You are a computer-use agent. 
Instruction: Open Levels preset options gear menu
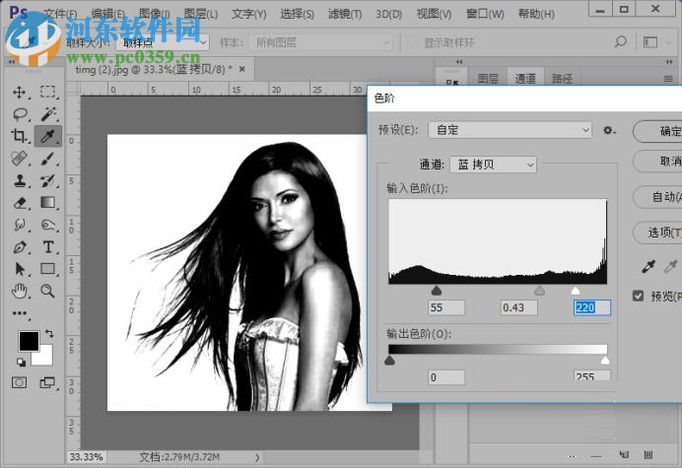coord(609,130)
